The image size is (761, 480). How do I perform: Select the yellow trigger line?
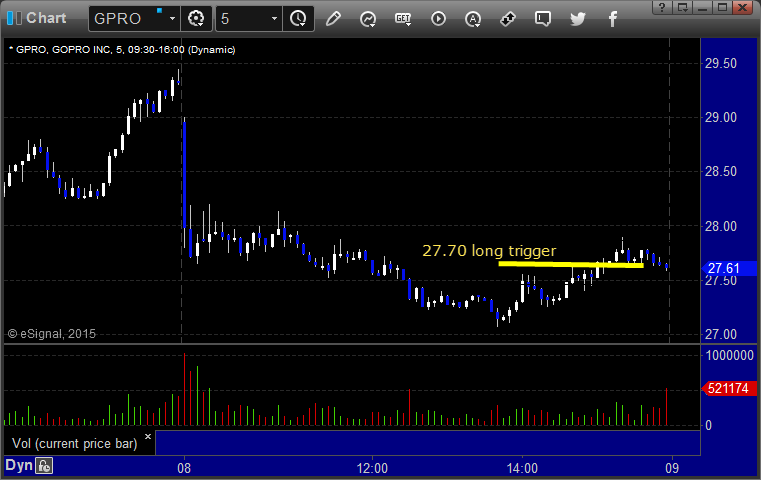click(571, 265)
